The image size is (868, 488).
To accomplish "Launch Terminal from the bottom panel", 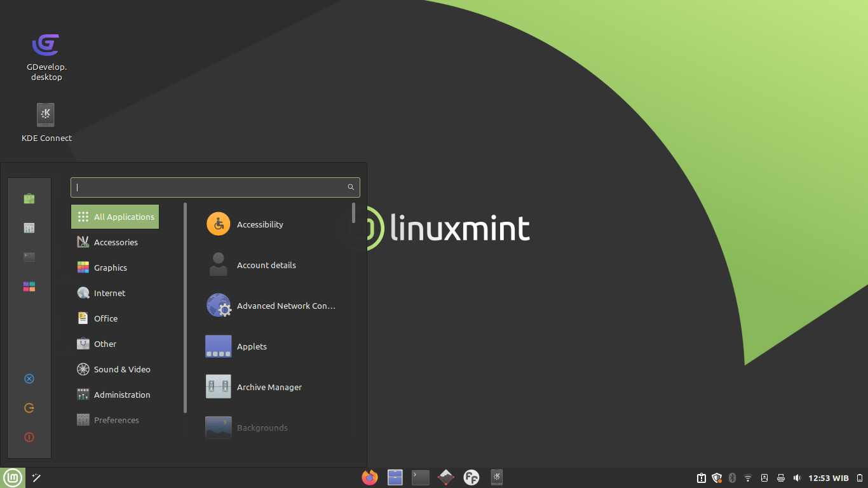I will click(421, 478).
